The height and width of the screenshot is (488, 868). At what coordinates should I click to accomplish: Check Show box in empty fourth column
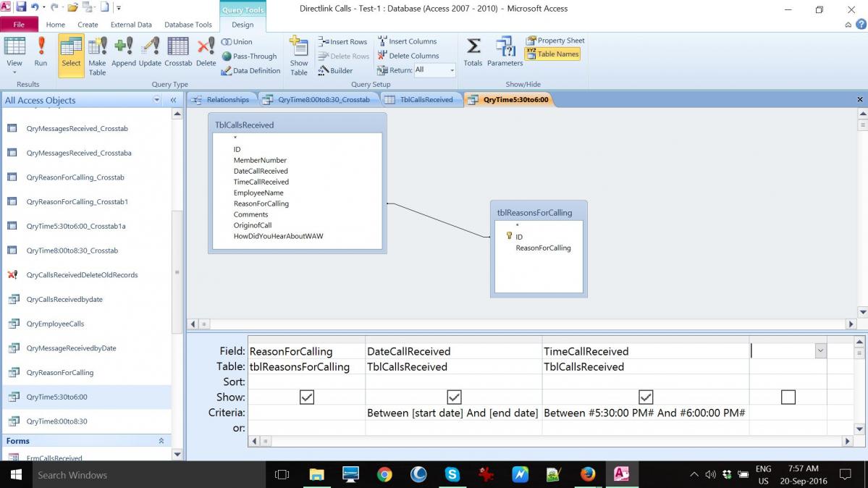[788, 397]
